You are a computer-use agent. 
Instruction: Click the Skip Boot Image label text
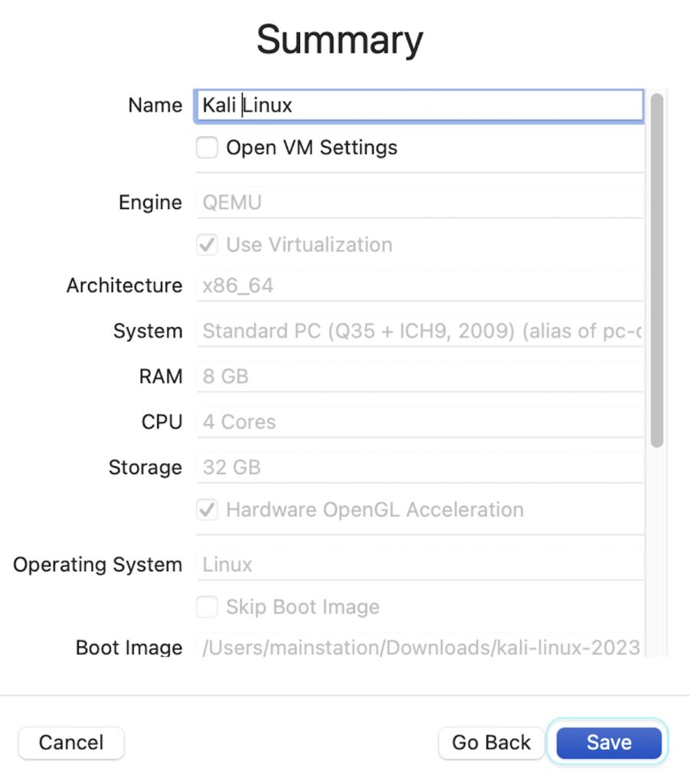tap(302, 607)
